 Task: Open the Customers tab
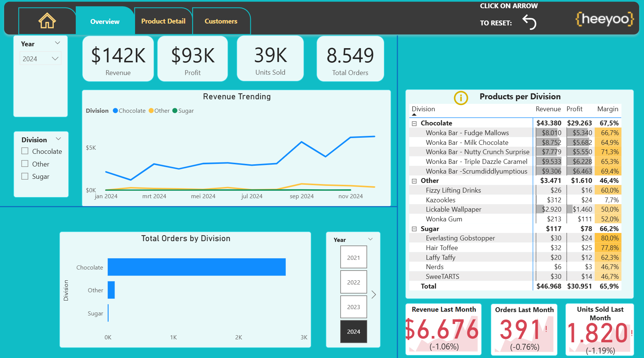pos(221,21)
